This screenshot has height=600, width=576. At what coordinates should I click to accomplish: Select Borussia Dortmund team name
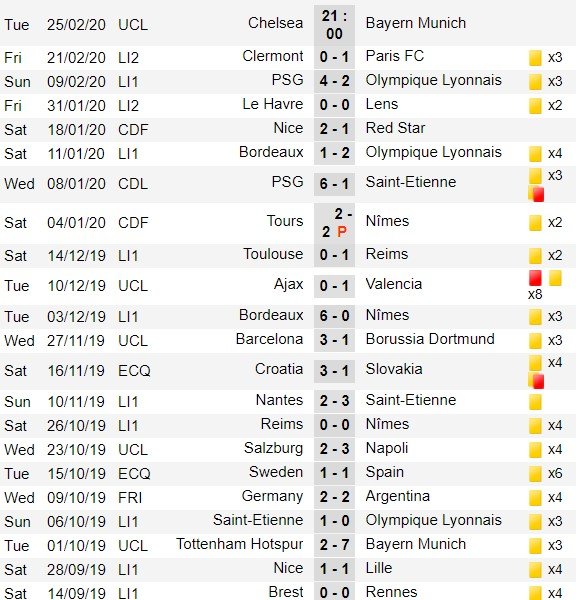(x=430, y=339)
